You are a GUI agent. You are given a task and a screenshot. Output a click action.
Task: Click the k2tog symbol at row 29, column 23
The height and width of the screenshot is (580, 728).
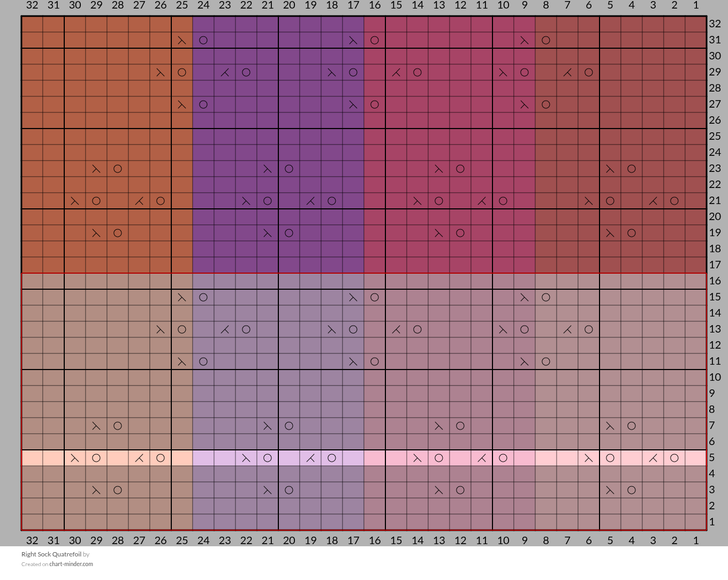pos(225,72)
